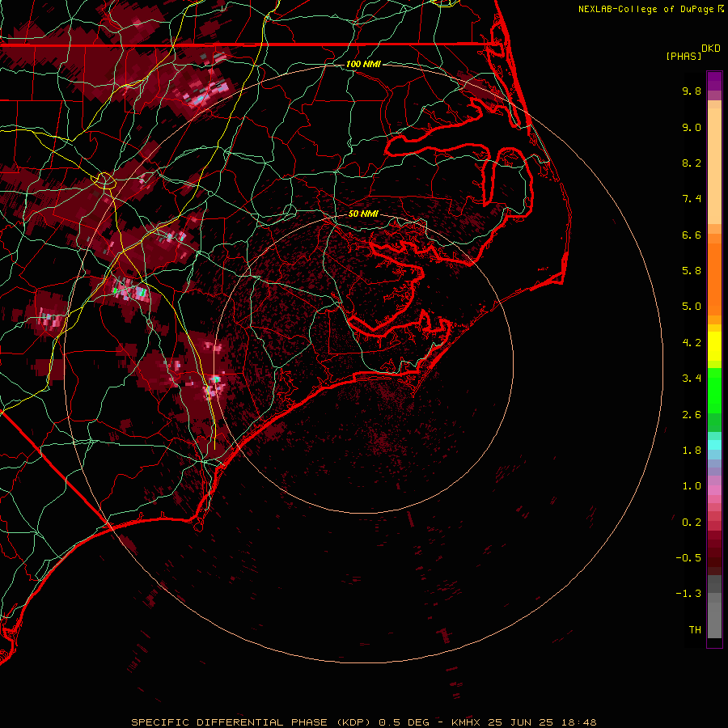728x728 pixels.
Task: Pick the purple top segment of the color bar
Action: [714, 81]
